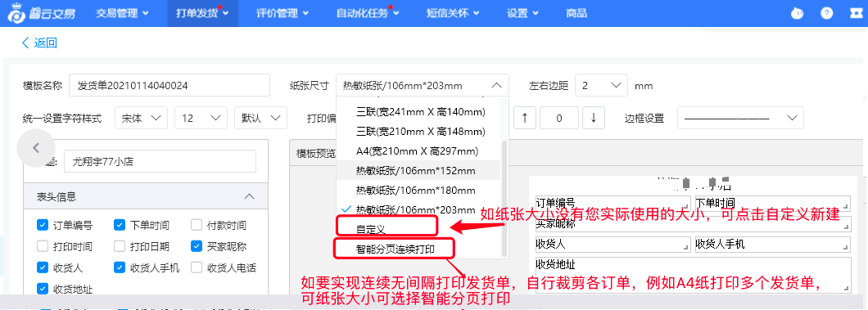The image size is (868, 310).
Task: Uncheck the 订单编号 checkbox
Action: tap(42, 225)
